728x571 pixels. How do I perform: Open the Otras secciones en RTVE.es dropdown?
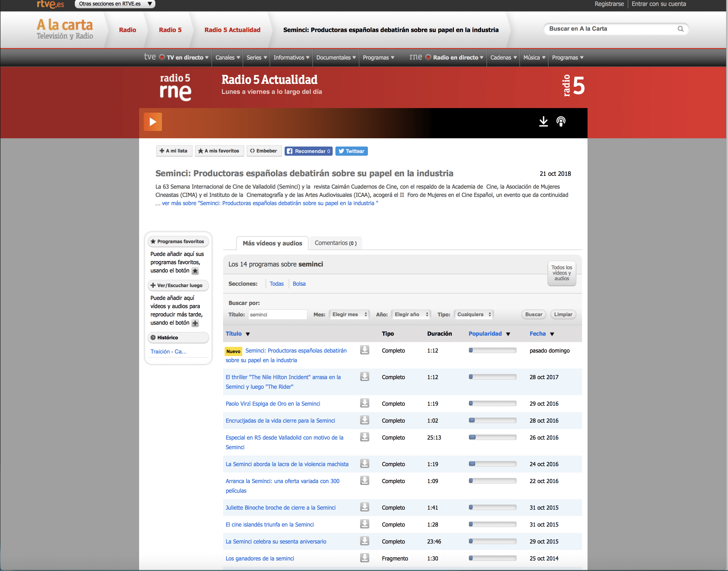(115, 4)
